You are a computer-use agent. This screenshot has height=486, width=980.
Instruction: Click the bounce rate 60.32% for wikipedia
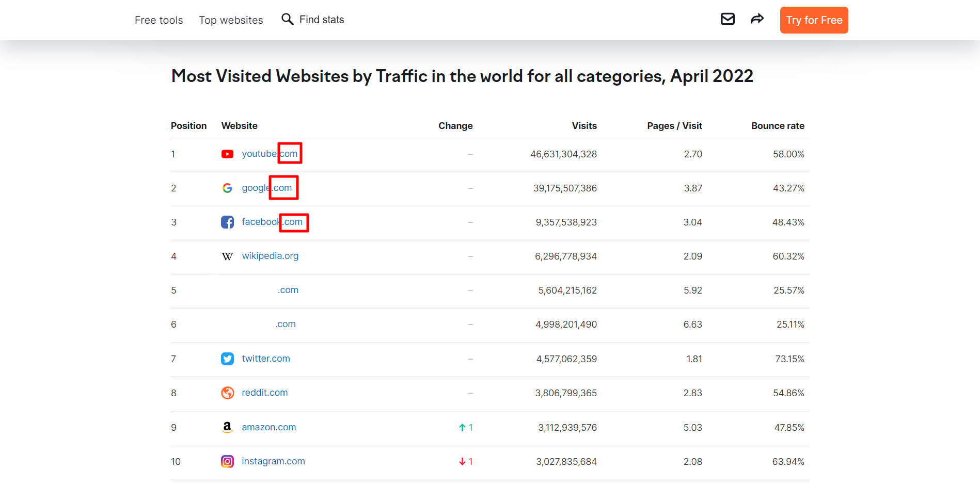[x=788, y=256]
